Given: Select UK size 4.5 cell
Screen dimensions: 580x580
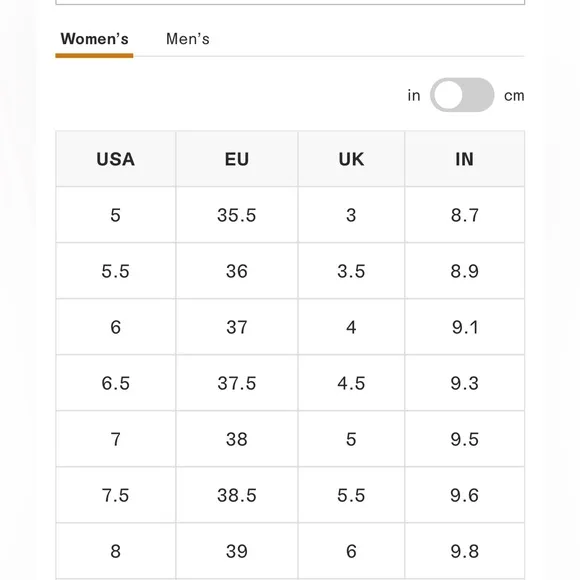Looking at the screenshot, I should click(x=351, y=383).
